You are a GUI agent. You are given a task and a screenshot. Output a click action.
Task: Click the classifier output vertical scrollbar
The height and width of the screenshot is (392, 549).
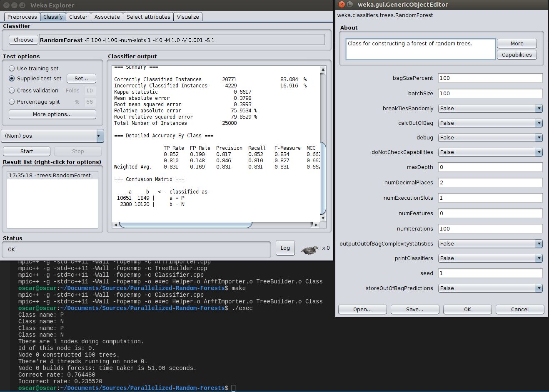(x=323, y=178)
